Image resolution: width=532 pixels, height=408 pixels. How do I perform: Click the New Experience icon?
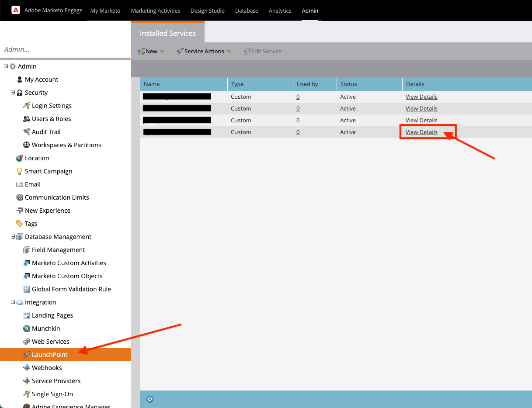tap(20, 211)
